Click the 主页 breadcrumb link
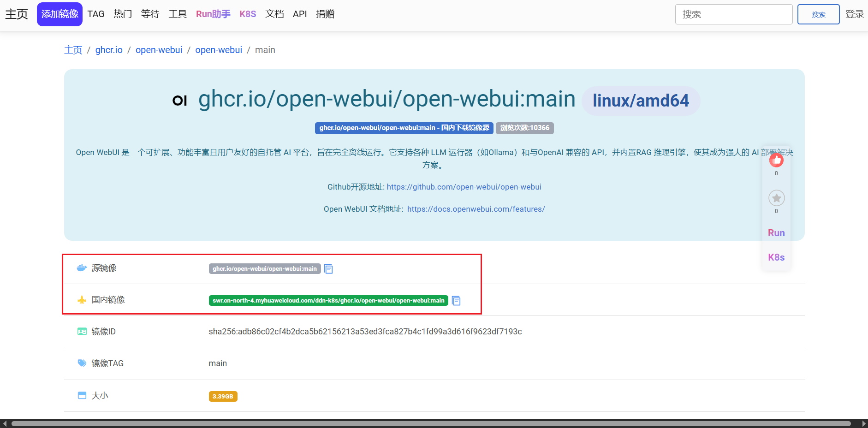The height and width of the screenshot is (428, 868). pos(73,50)
